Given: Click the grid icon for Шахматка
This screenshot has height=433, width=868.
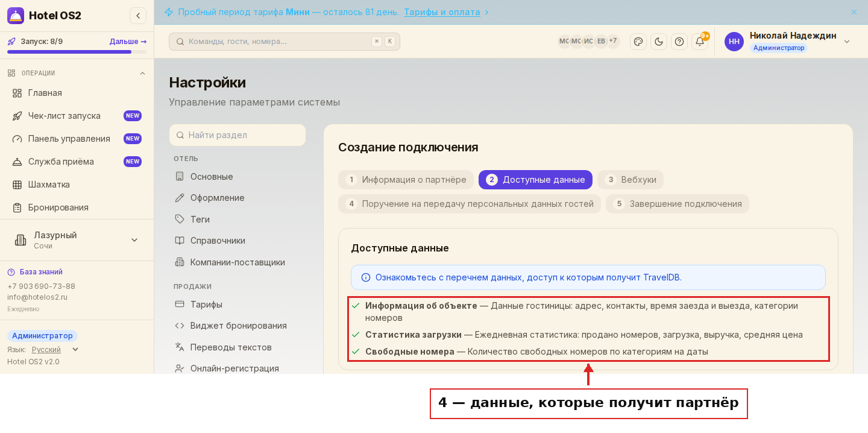Looking at the screenshot, I should pyautogui.click(x=17, y=185).
